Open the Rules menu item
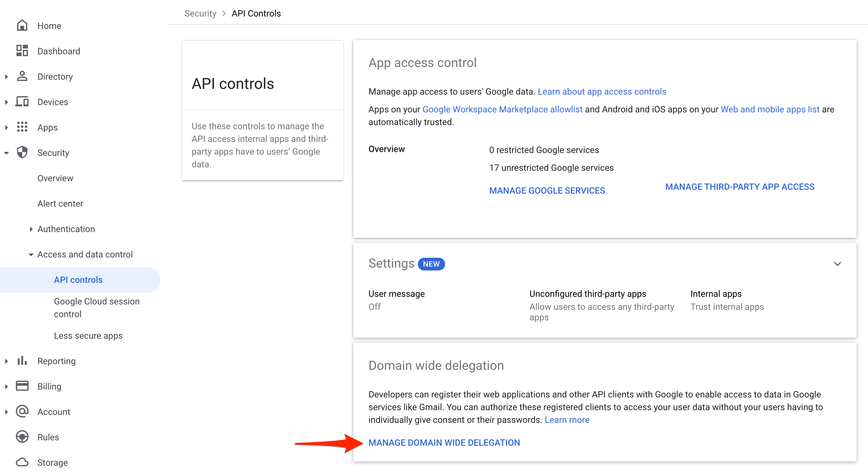Image resolution: width=868 pixels, height=473 pixels. tap(48, 437)
